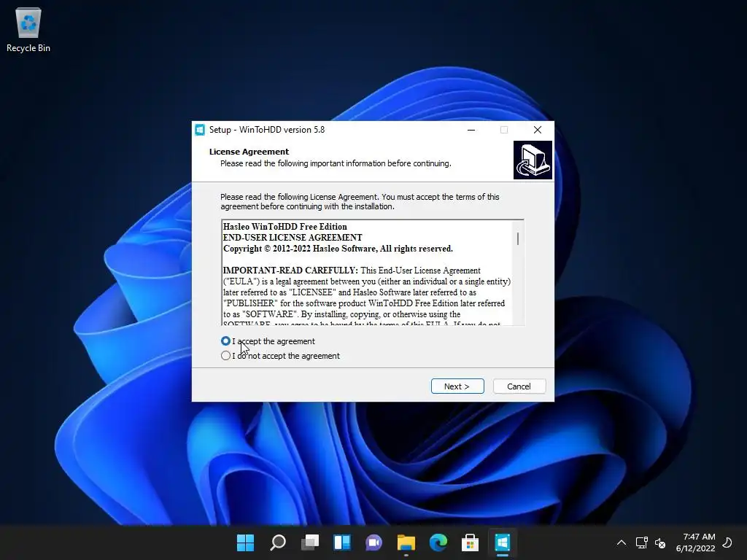Click the WinToHDD setup title bar icon
Screen dimensions: 747x560
click(x=200, y=130)
